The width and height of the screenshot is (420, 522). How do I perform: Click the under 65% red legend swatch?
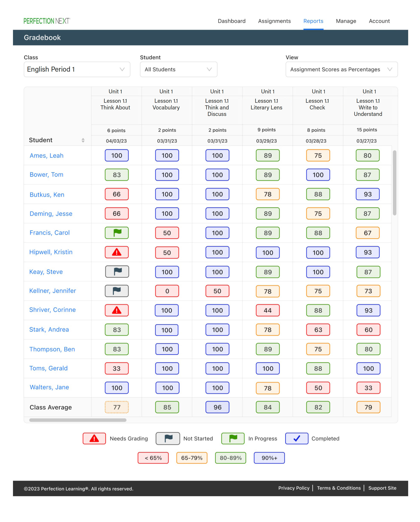click(x=153, y=458)
